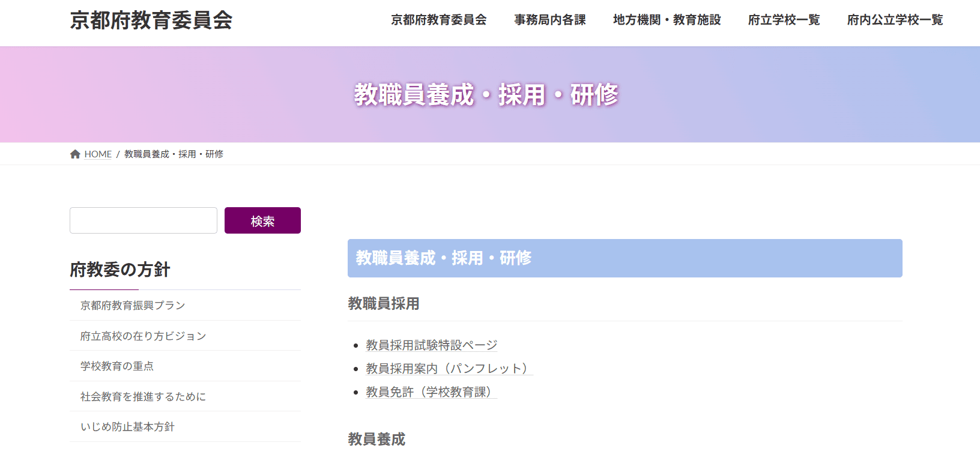This screenshot has width=980, height=451.
Task: Click the purple 検索 search button
Action: (262, 220)
